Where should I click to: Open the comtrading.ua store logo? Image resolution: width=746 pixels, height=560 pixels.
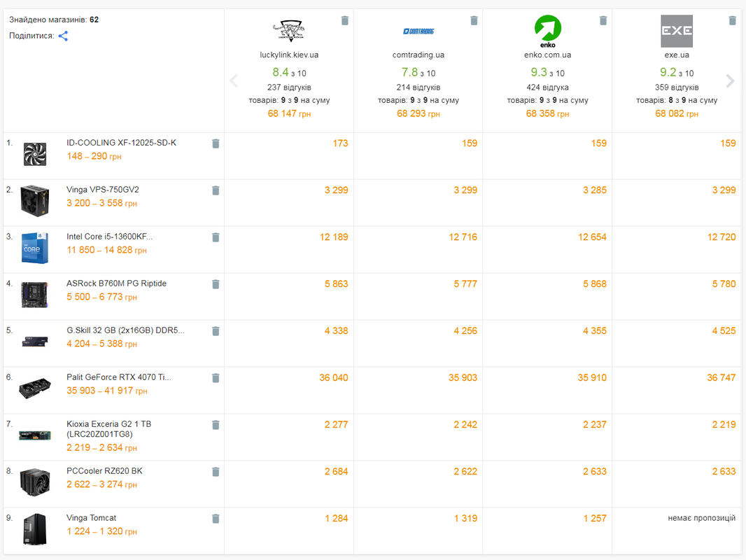coord(418,31)
